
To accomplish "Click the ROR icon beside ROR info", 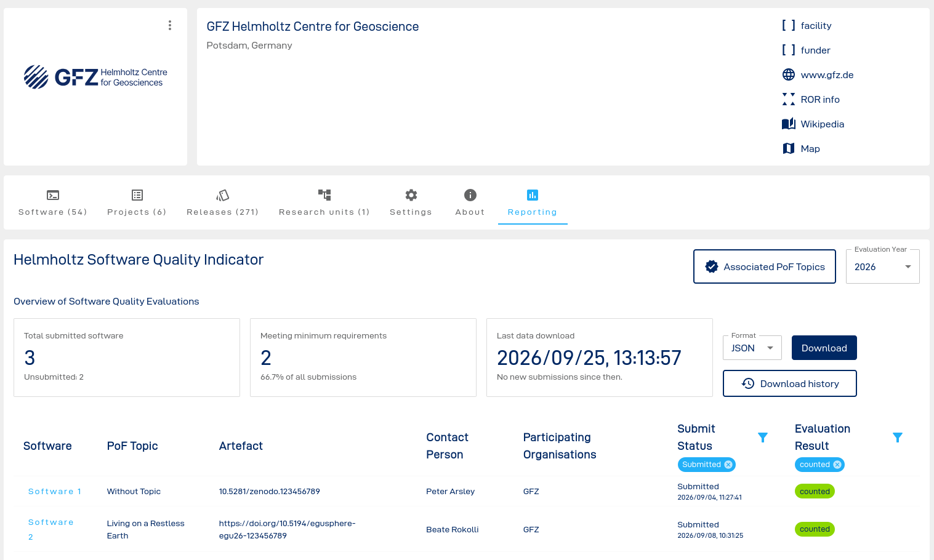I will 789,100.
